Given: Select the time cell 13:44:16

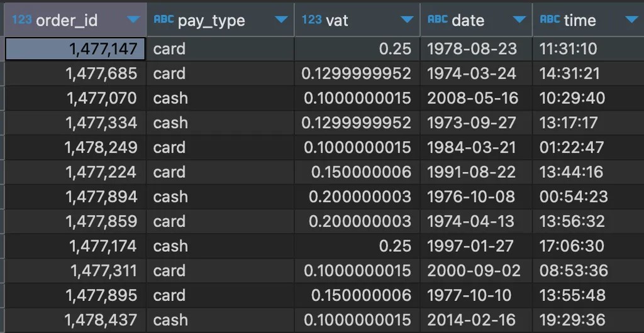Looking at the screenshot, I should 588,172.
